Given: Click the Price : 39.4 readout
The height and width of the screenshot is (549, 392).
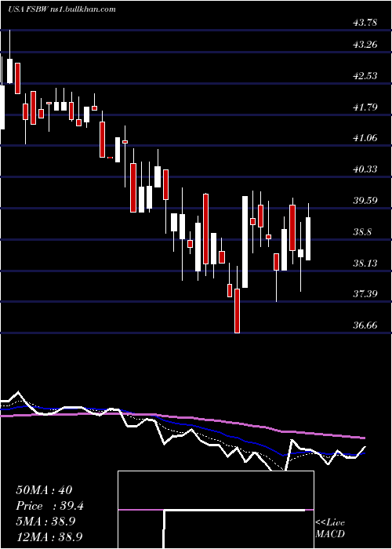Looking at the screenshot, I should pos(49,506).
